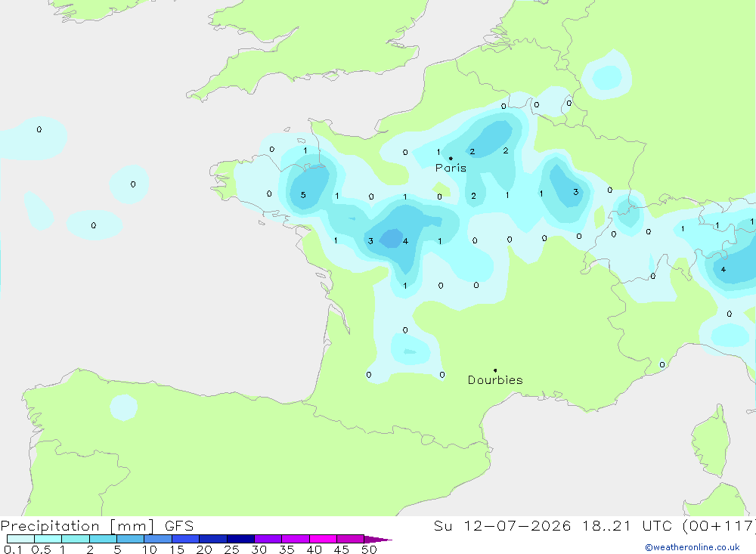Click the '25' legend scale label

click(x=232, y=549)
